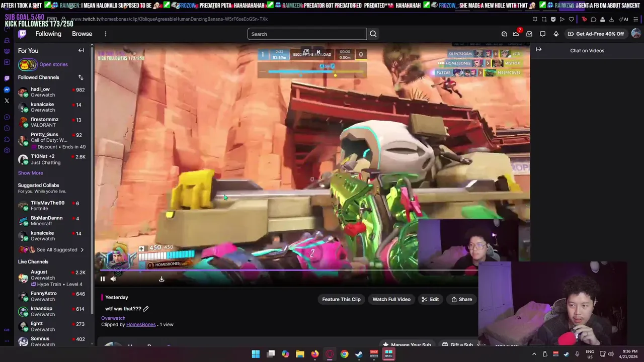Open Steam from the Windows taskbar
Image resolution: width=644 pixels, height=362 pixels.
[x=359, y=354]
